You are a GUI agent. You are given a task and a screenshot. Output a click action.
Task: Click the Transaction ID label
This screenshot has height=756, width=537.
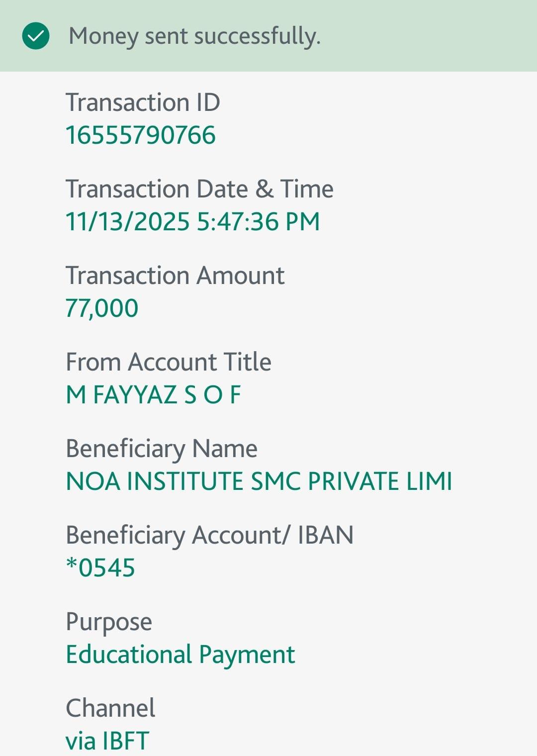[143, 102]
